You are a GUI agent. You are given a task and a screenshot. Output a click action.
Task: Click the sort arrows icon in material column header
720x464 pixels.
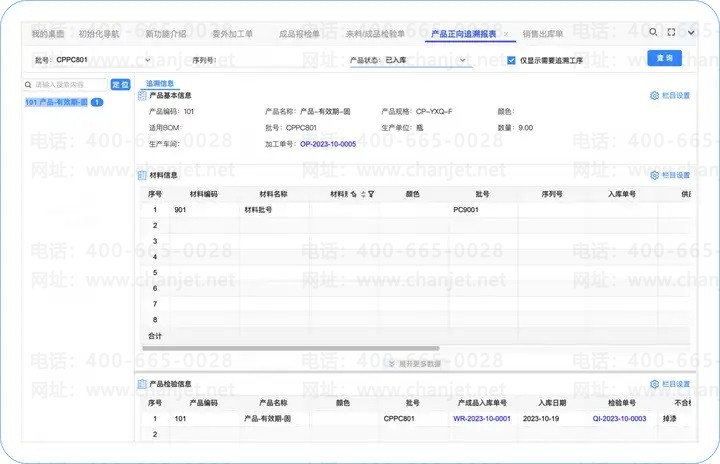(363, 194)
